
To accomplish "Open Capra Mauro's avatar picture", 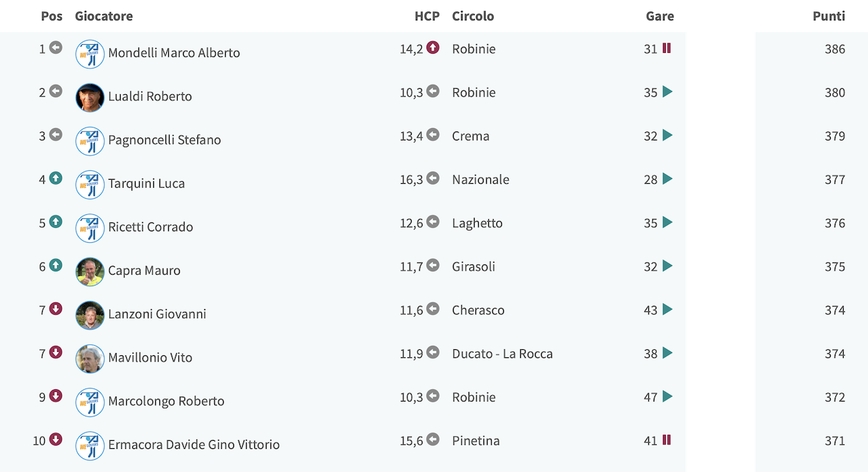I will (90, 272).
